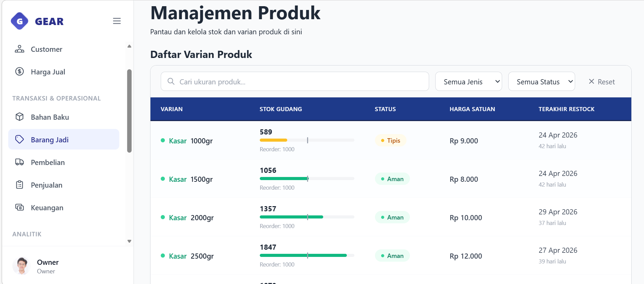Click Aman badge in Kasar 2500gr row
644x284 pixels.
(x=392, y=256)
